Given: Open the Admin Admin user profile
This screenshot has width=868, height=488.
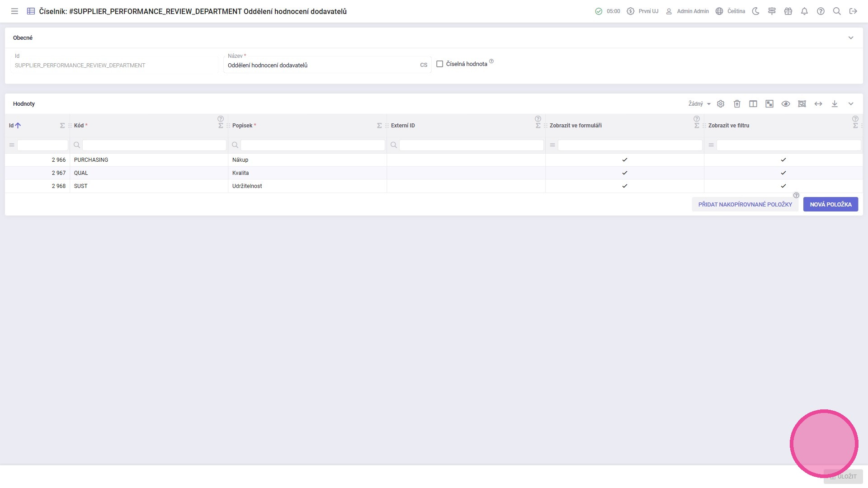Looking at the screenshot, I should [x=687, y=11].
